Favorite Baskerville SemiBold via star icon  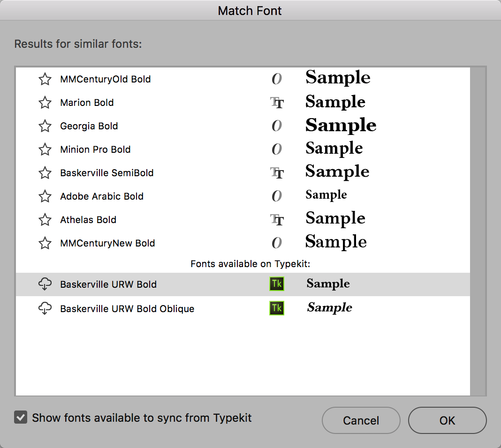coord(45,173)
